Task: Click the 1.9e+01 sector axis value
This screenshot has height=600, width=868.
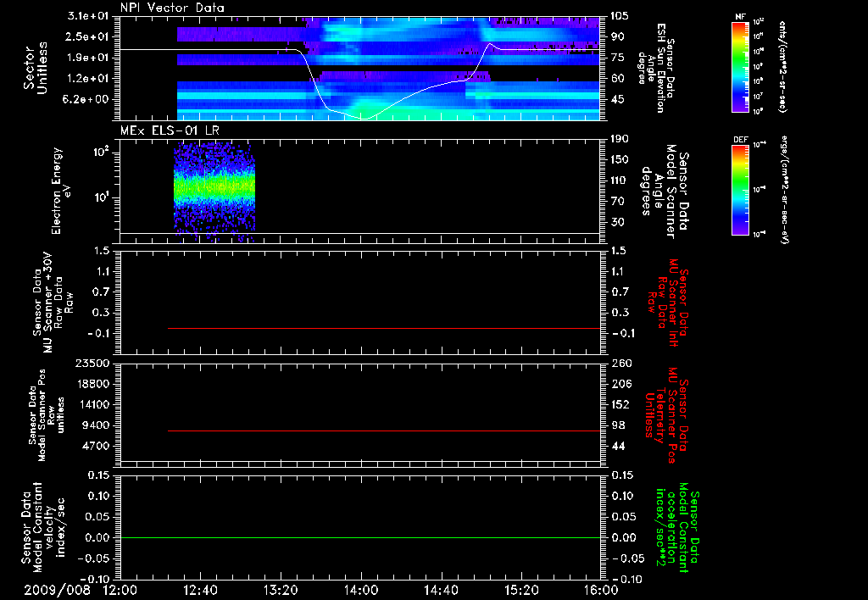Action: coord(88,58)
